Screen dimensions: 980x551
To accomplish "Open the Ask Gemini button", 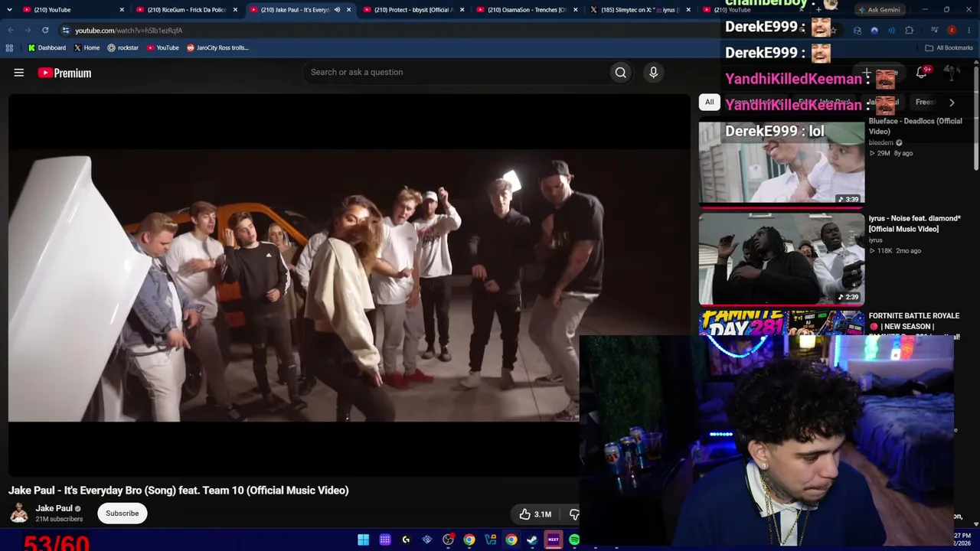I will click(879, 10).
